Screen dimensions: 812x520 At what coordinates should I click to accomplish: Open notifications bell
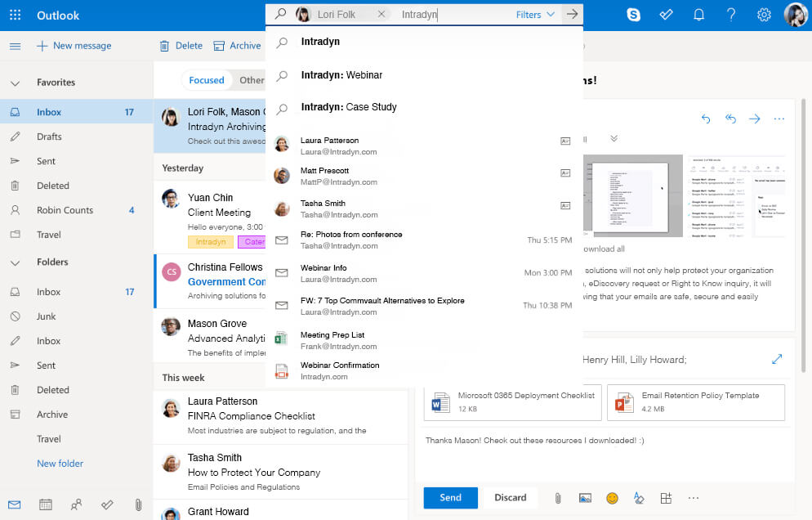[x=698, y=14]
